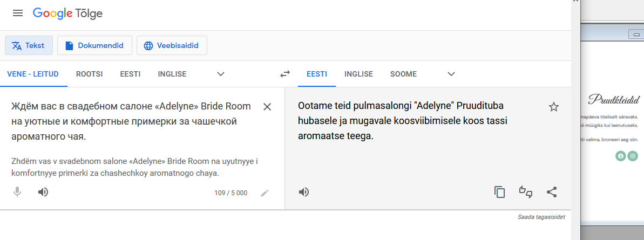Expand the source languages dropdown list
Viewport: 644px width, 240px height.
[x=221, y=74]
